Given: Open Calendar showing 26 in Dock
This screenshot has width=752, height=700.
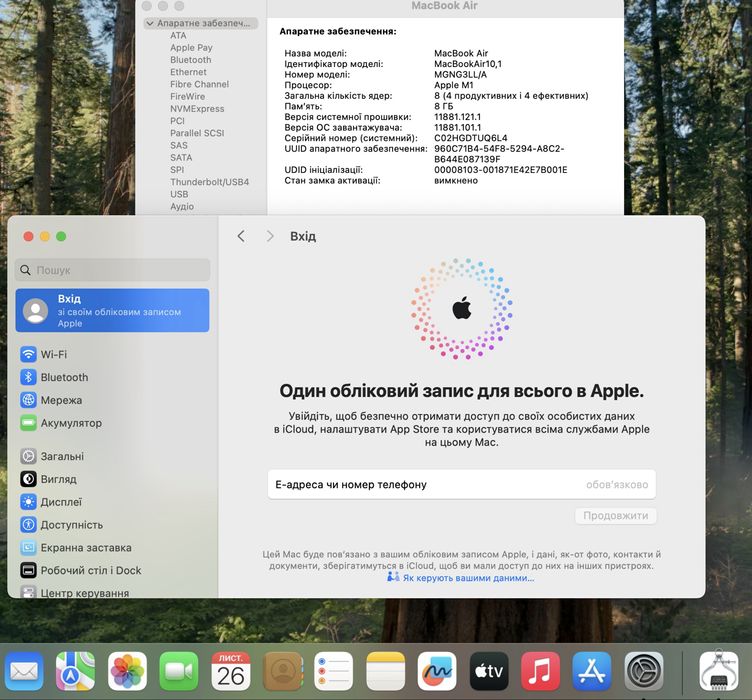Looking at the screenshot, I should pos(231,671).
